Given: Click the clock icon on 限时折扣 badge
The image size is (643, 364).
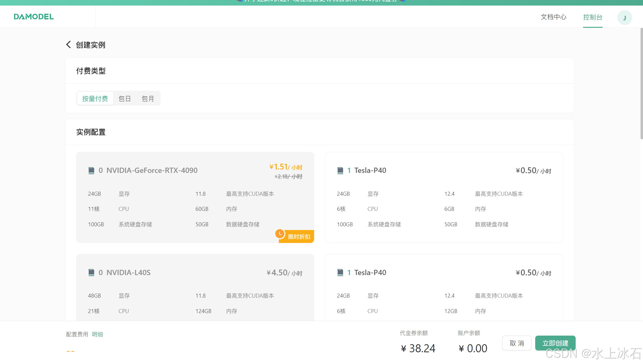Looking at the screenshot, I should point(280,234).
